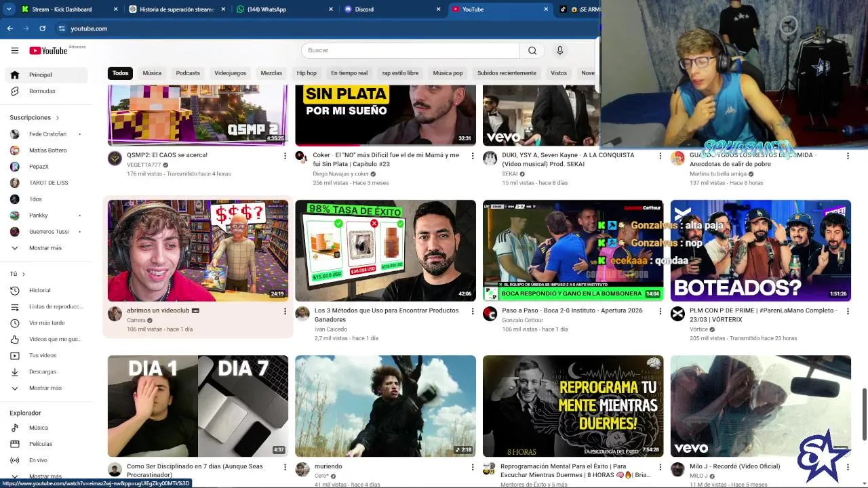This screenshot has height=488, width=868.
Task: Go back with browser back arrow
Action: [x=9, y=28]
